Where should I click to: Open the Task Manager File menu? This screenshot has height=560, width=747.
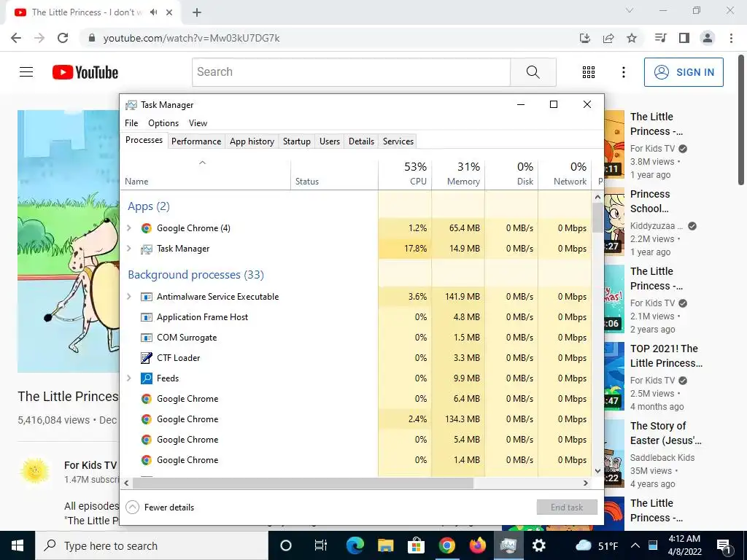point(131,123)
